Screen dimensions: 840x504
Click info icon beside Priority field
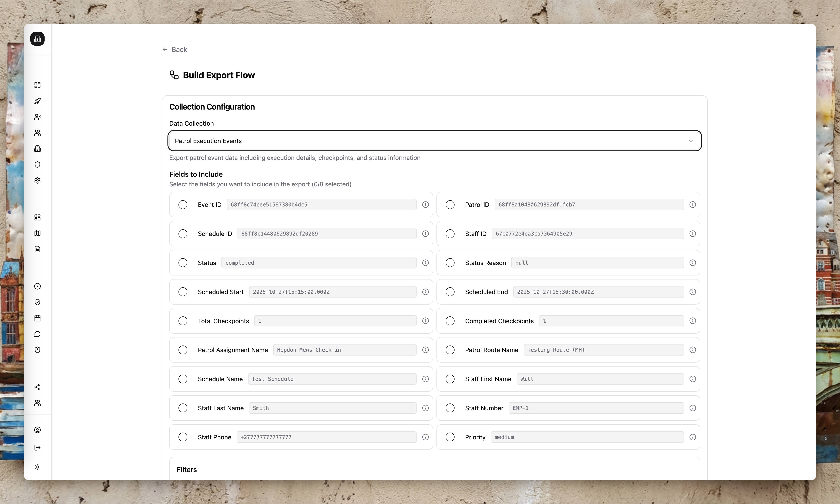pos(692,437)
